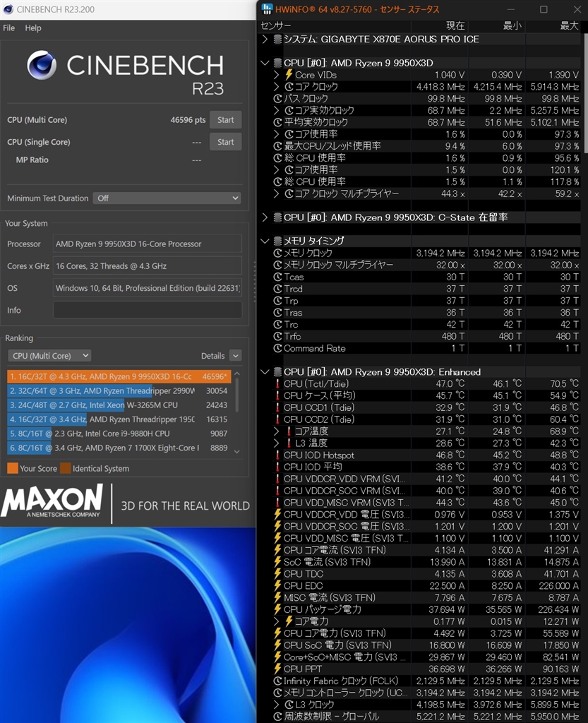
Task: Select ranking entry Intel Xeon W-3265M
Action: pyautogui.click(x=119, y=405)
